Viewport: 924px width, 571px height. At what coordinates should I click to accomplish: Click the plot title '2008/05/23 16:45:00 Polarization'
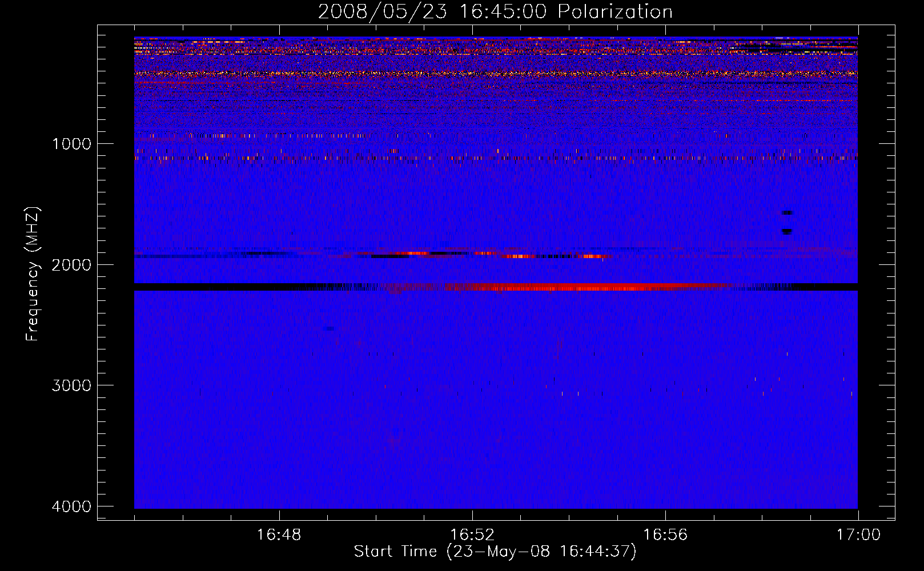point(495,11)
